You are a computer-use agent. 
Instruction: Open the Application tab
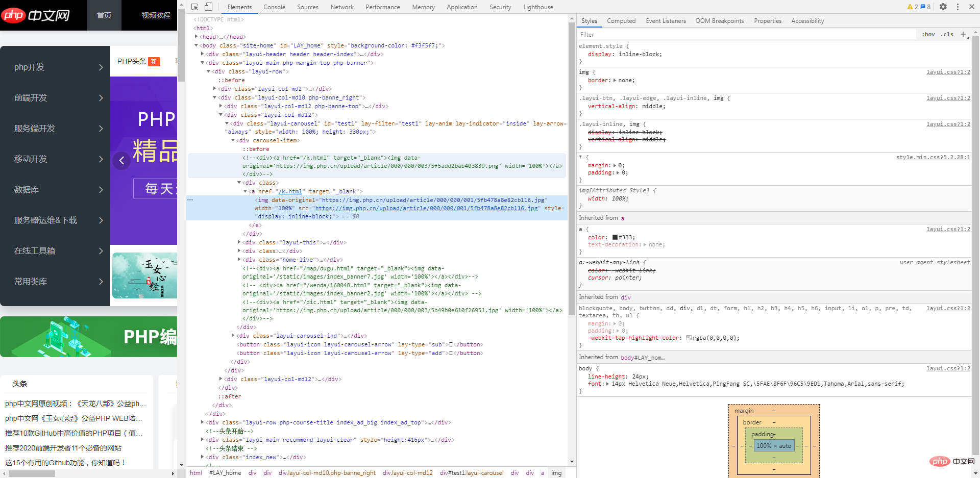coord(462,7)
